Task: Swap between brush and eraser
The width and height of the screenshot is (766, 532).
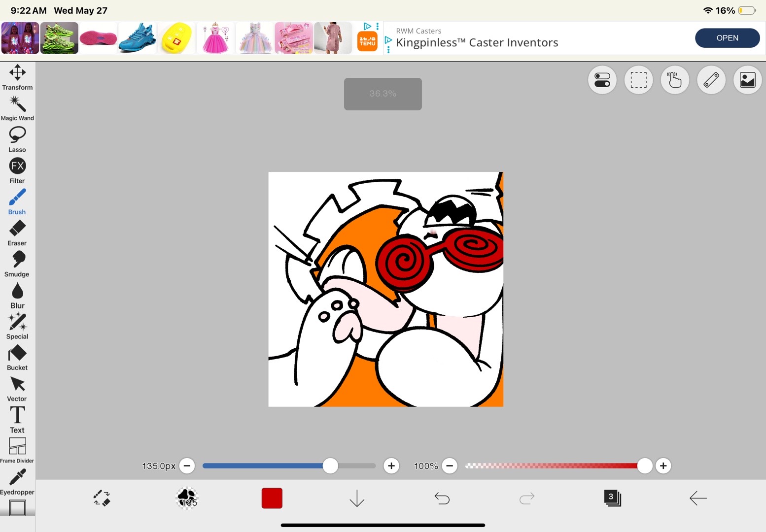Action: (102, 498)
